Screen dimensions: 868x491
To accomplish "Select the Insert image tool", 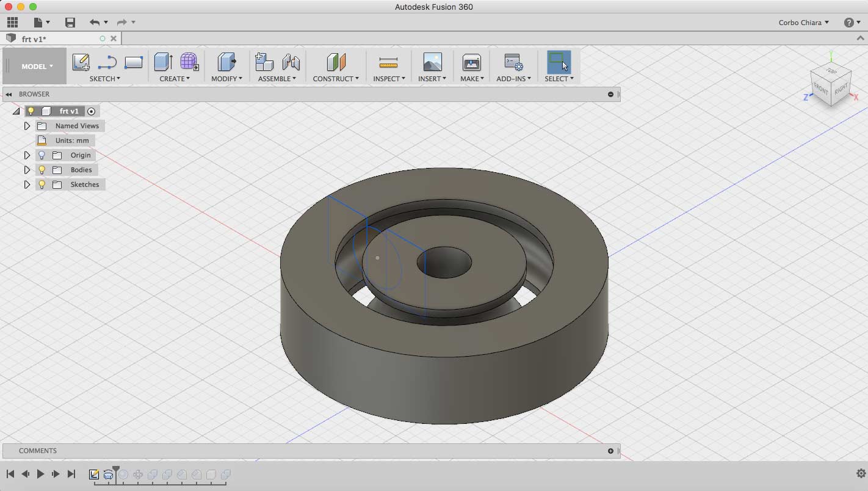I will [432, 62].
